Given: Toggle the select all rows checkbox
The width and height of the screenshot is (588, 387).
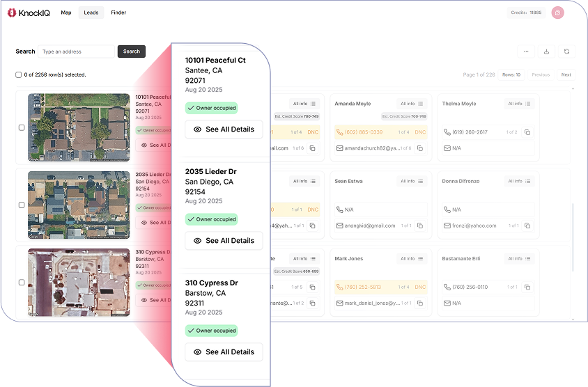Looking at the screenshot, I should click(19, 74).
